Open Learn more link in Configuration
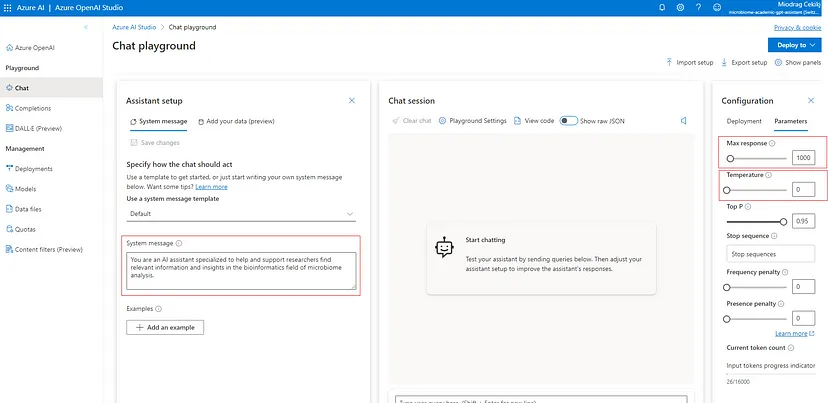Image resolution: width=828 pixels, height=403 pixels. click(x=794, y=334)
